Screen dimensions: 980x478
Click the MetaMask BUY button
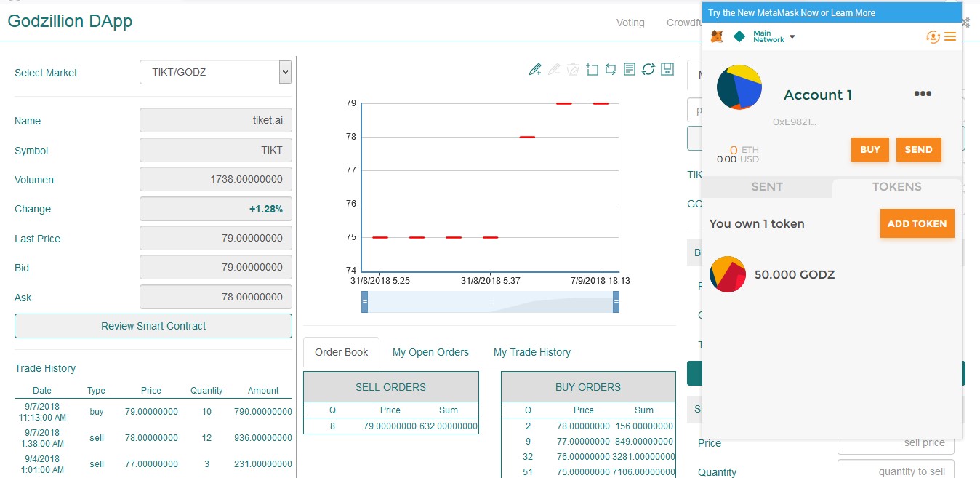click(x=870, y=149)
